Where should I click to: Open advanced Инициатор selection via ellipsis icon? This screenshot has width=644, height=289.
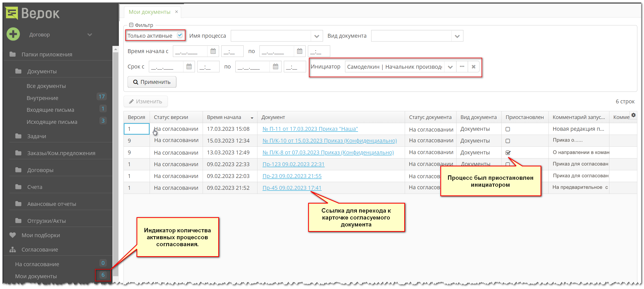(462, 67)
